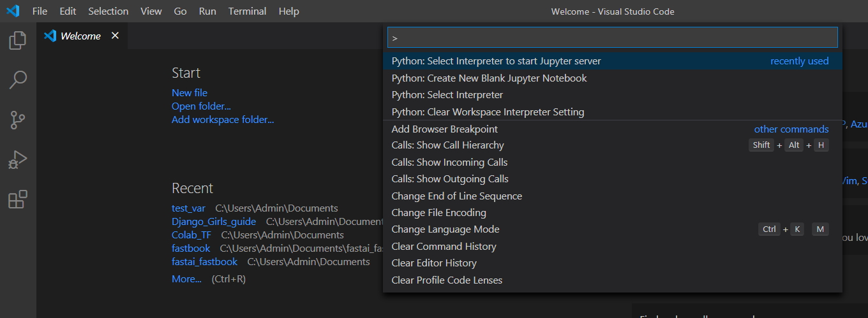Screen dimensions: 868x318
Task: Open the Terminal menu
Action: pos(248,11)
